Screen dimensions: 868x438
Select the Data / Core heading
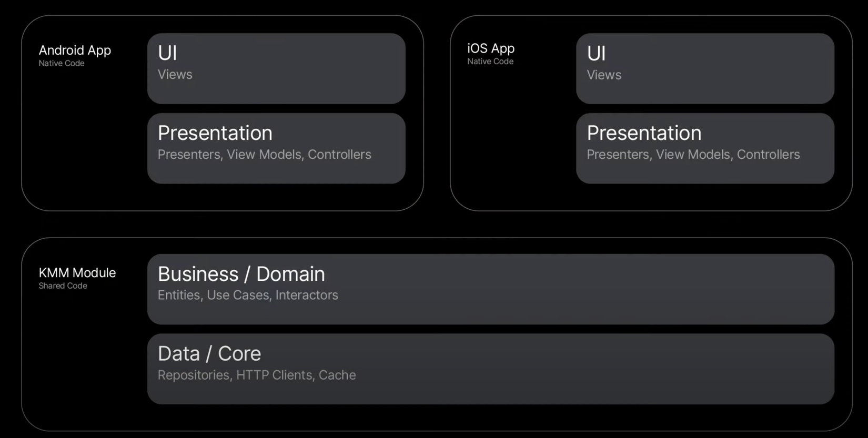209,354
